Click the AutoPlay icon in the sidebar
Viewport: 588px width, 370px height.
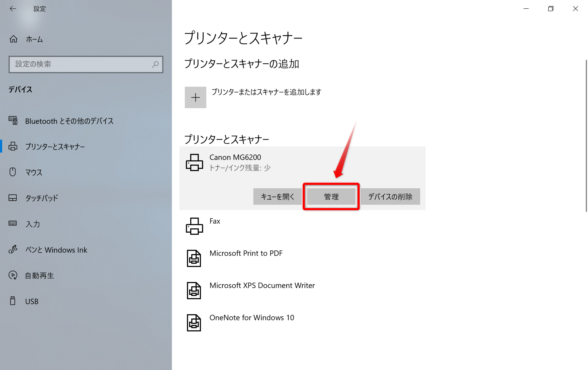[x=13, y=275]
